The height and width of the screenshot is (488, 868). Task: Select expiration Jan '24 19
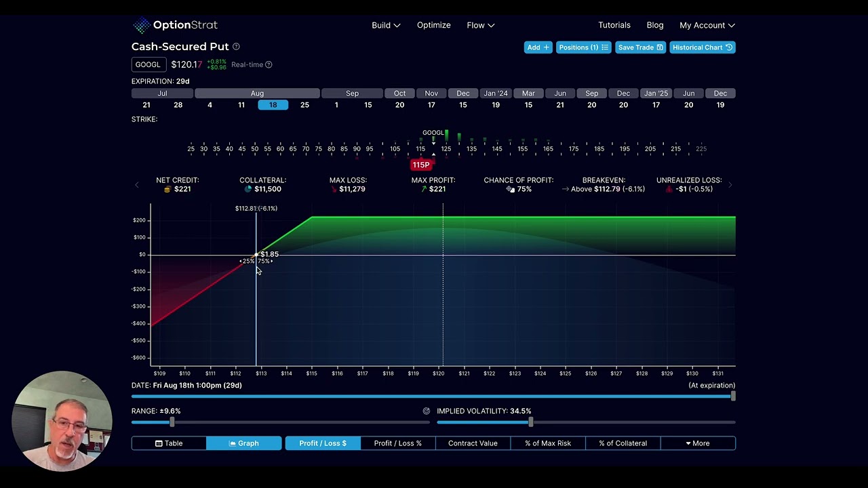click(x=496, y=105)
